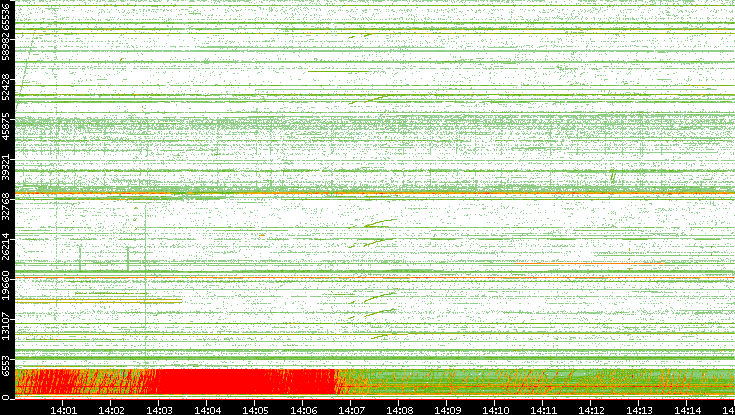Click the green spike just after 14:01
735x415 pixels.
coord(81,260)
